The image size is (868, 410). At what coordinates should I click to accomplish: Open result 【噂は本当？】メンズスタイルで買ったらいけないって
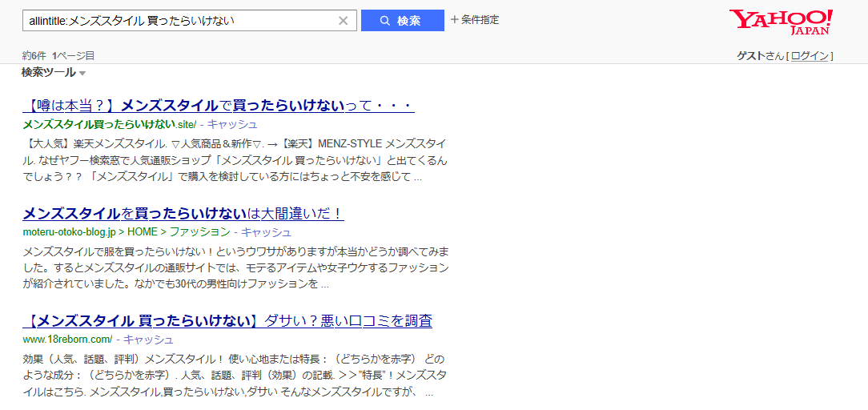coord(219,105)
